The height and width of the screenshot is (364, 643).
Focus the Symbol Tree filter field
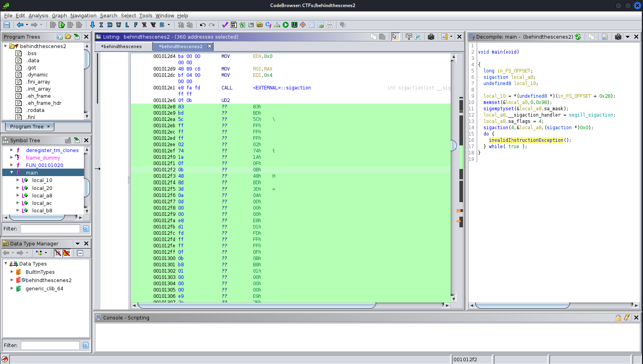pyautogui.click(x=50, y=228)
